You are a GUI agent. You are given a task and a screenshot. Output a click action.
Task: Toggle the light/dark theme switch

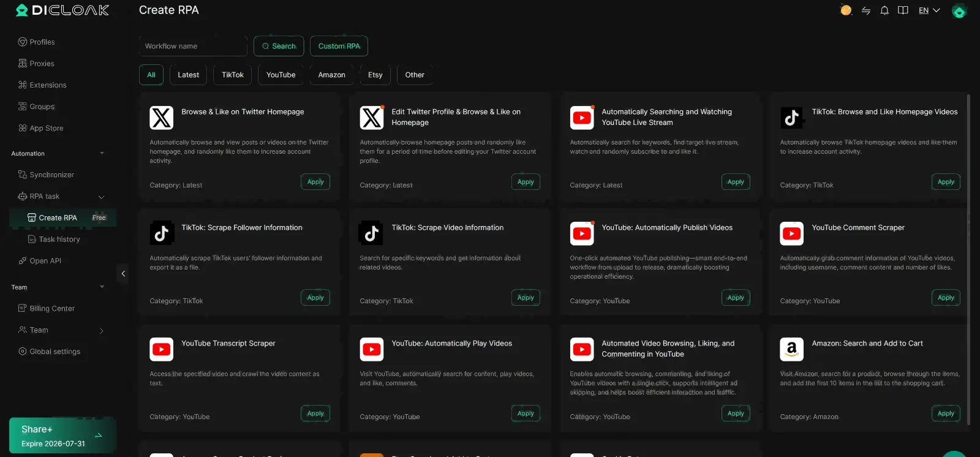pyautogui.click(x=846, y=10)
